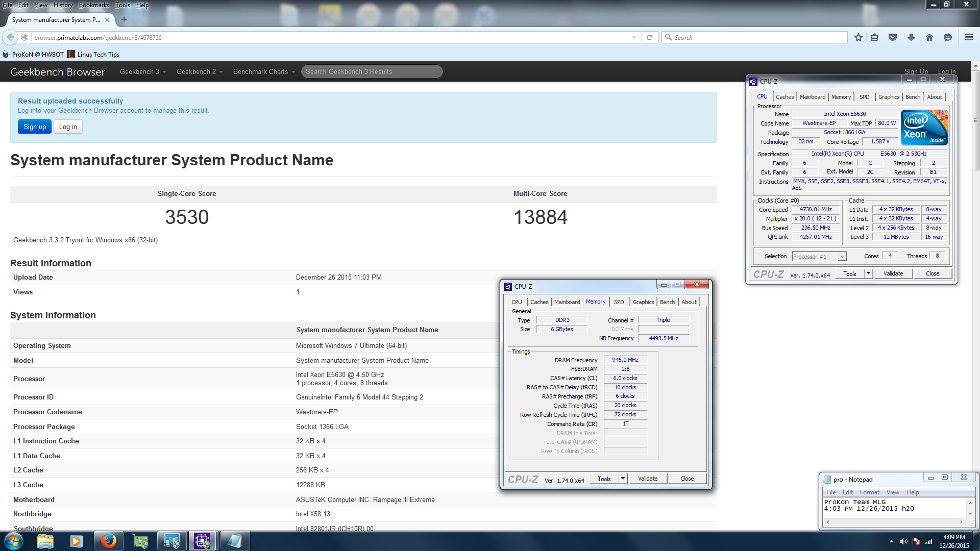Image resolution: width=980 pixels, height=551 pixels.
Task: Launch the media player taskbar icon
Action: pos(77,541)
